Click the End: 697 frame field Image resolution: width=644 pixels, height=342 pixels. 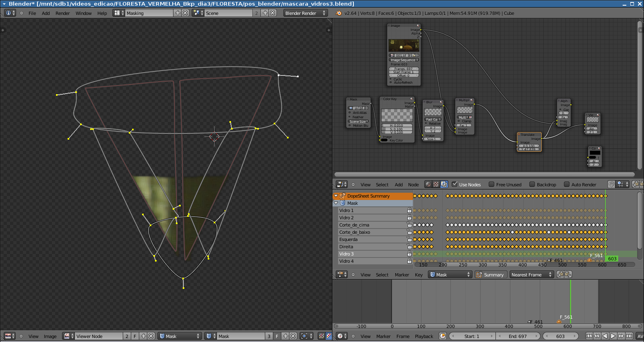tap(518, 336)
